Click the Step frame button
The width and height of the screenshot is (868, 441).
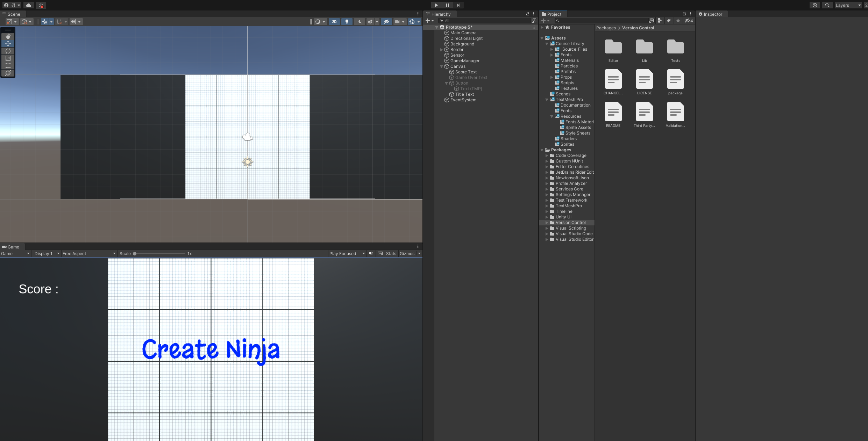pyautogui.click(x=458, y=5)
